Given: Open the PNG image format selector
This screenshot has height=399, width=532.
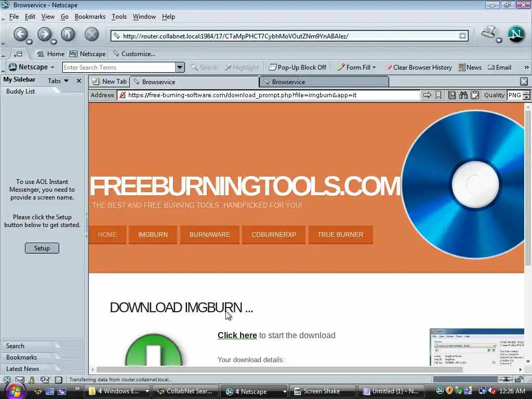Looking at the screenshot, I should point(518,96).
